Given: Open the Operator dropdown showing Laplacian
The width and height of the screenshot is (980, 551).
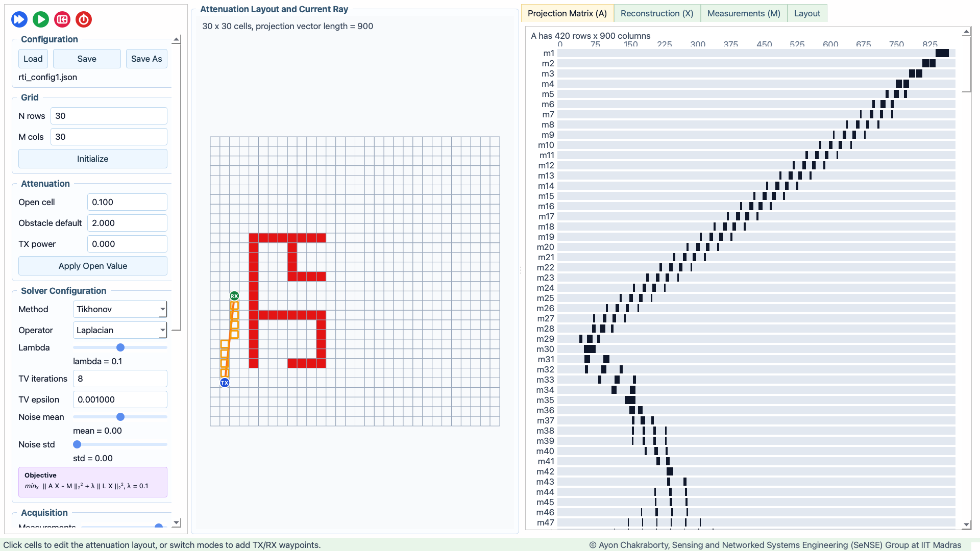Looking at the screenshot, I should tap(120, 330).
